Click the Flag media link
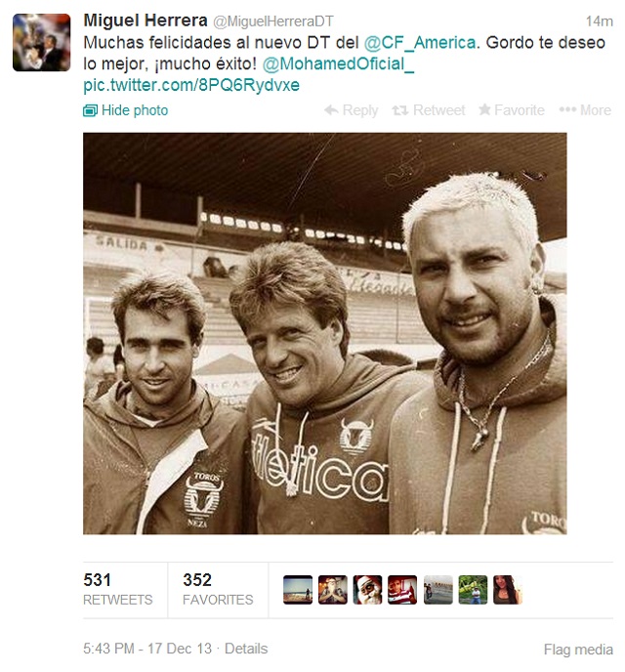Screen dimensions: 625x672 (578, 650)
